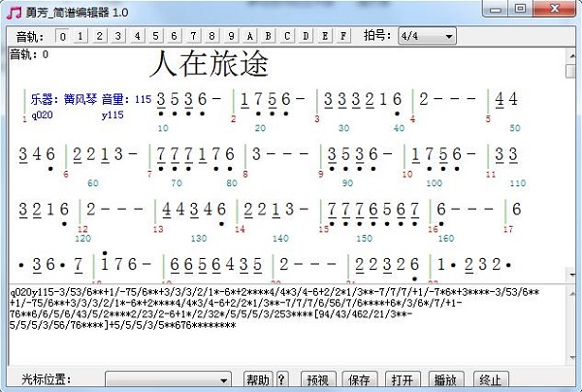This screenshot has height=392, width=582.
Task: Select track 2 button
Action: (99, 36)
